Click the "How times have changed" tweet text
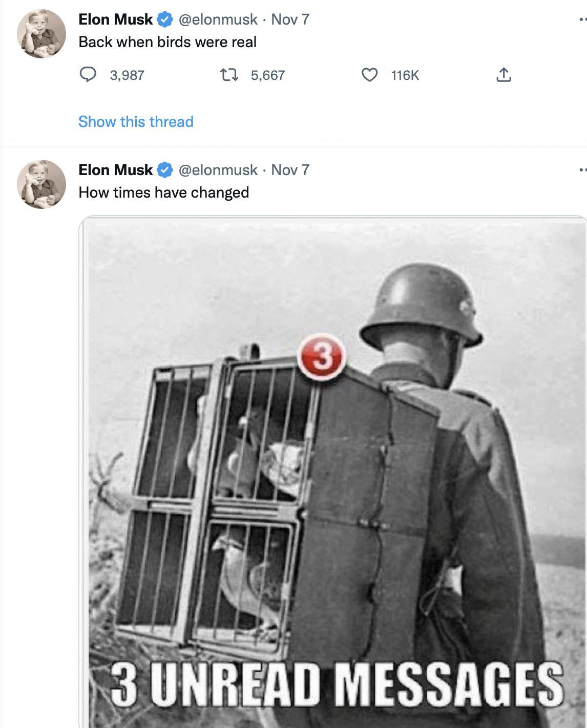This screenshot has height=728, width=587. tap(163, 192)
